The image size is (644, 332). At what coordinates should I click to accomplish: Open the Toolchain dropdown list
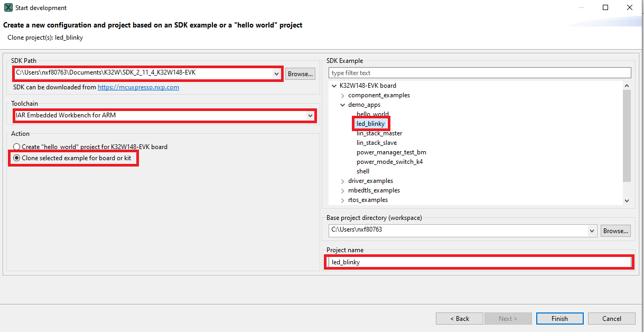click(x=310, y=115)
